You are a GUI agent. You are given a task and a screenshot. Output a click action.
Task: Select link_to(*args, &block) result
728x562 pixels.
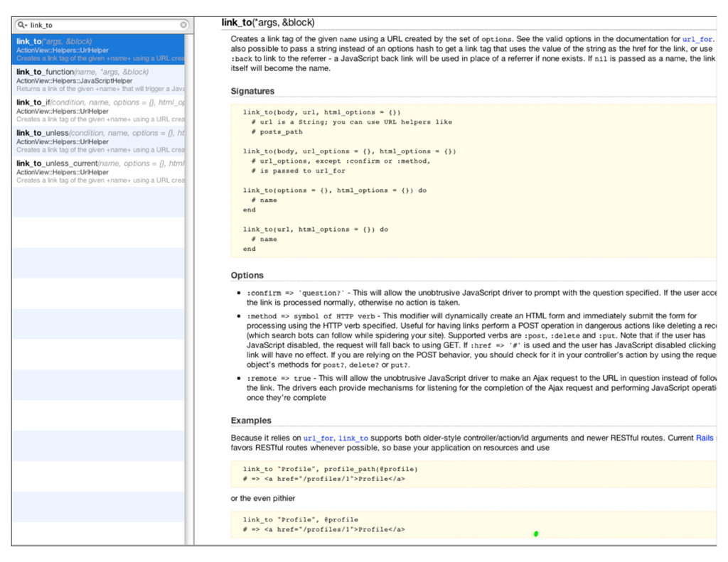tap(98, 49)
